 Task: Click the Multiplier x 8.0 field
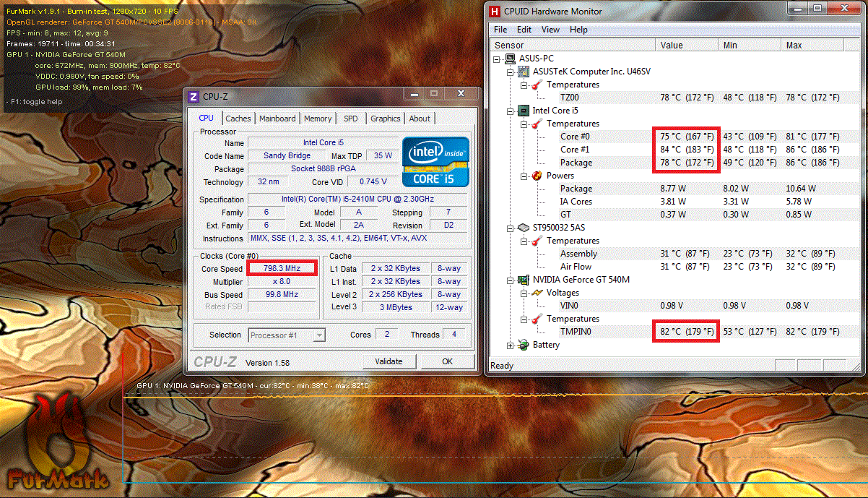pyautogui.click(x=282, y=281)
